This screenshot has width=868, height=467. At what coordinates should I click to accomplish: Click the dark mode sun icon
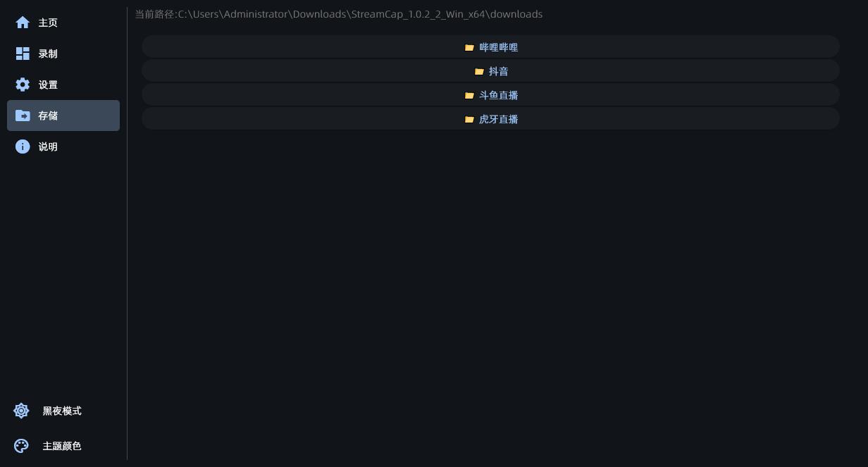(21, 411)
